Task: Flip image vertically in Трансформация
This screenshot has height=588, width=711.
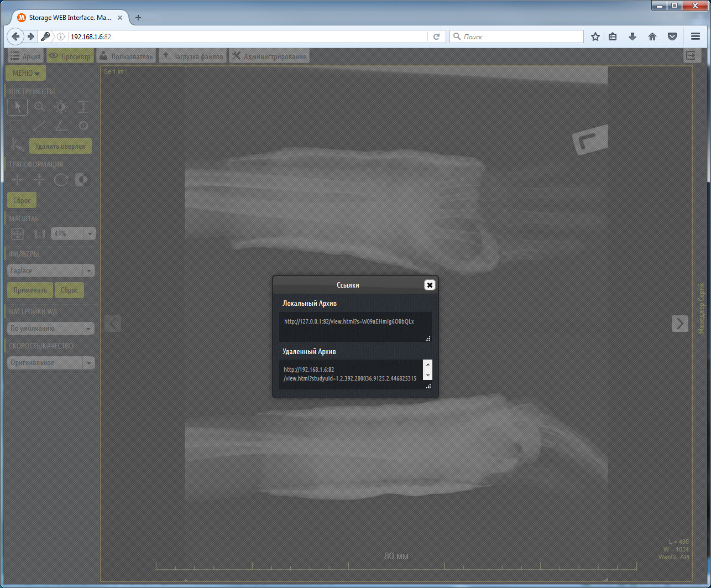Action: [x=39, y=180]
